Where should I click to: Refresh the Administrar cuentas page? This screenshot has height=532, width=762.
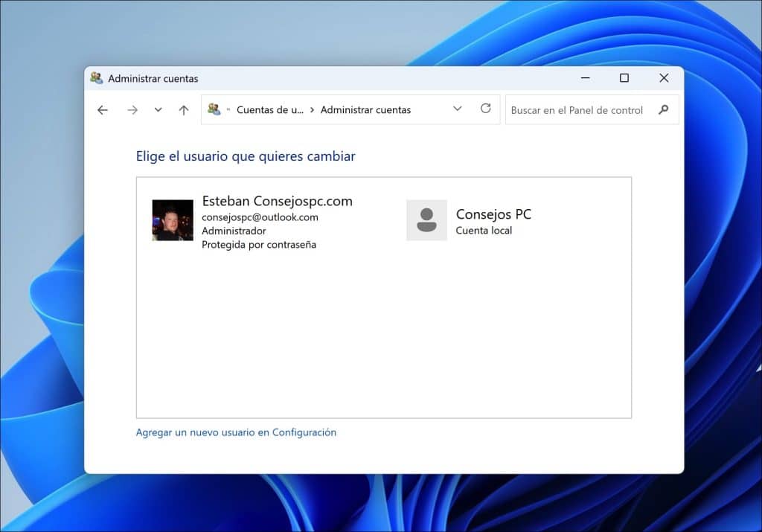485,109
